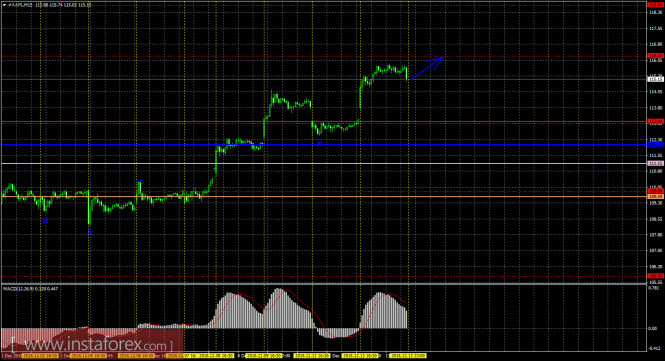The height and width of the screenshot is (361, 665).
Task: Click the #AAPL M15 symbol title
Action: coord(21,5)
